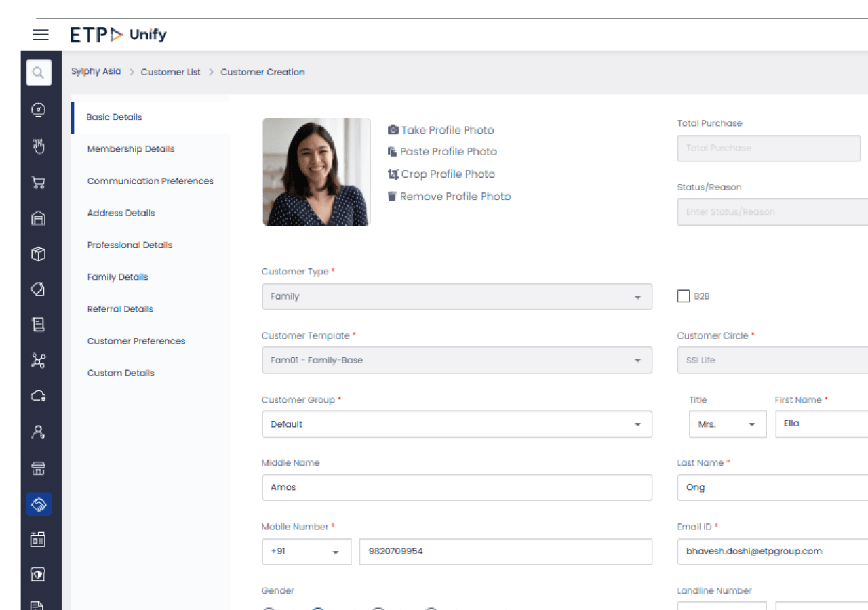The height and width of the screenshot is (610, 868).
Task: Open the Address Details tab
Action: 121,213
